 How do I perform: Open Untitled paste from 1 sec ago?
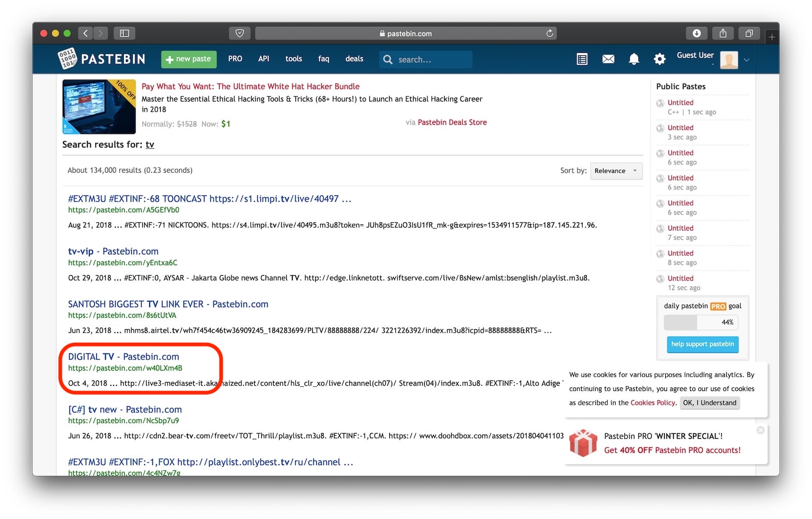pyautogui.click(x=681, y=103)
